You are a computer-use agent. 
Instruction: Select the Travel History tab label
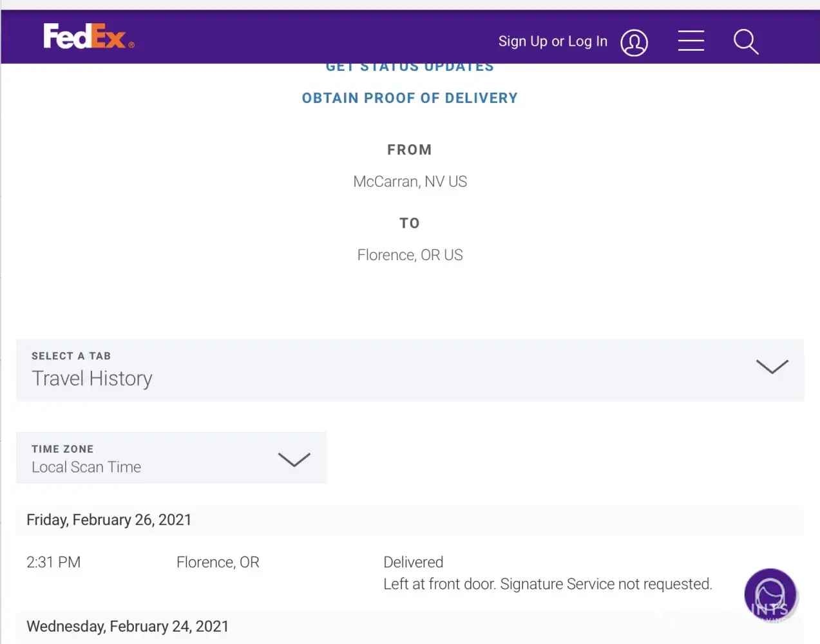[x=92, y=379]
